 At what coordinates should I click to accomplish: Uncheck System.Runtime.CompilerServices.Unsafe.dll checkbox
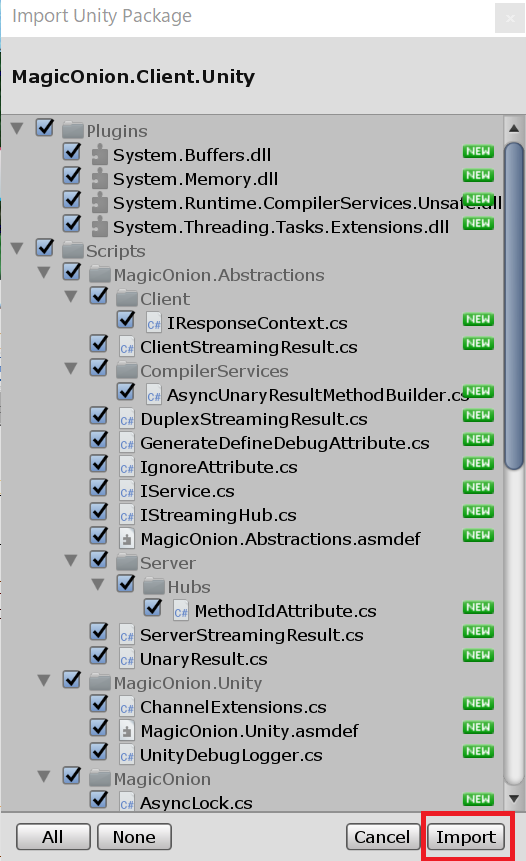[71, 200]
